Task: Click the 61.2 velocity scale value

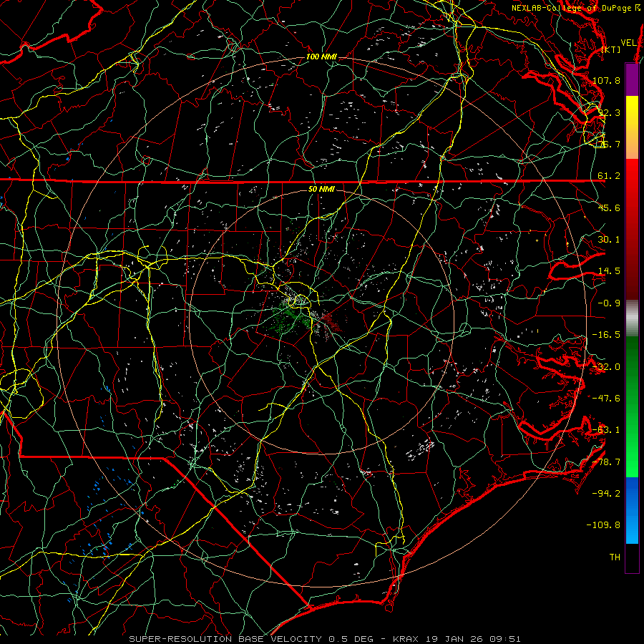Action: pyautogui.click(x=609, y=176)
